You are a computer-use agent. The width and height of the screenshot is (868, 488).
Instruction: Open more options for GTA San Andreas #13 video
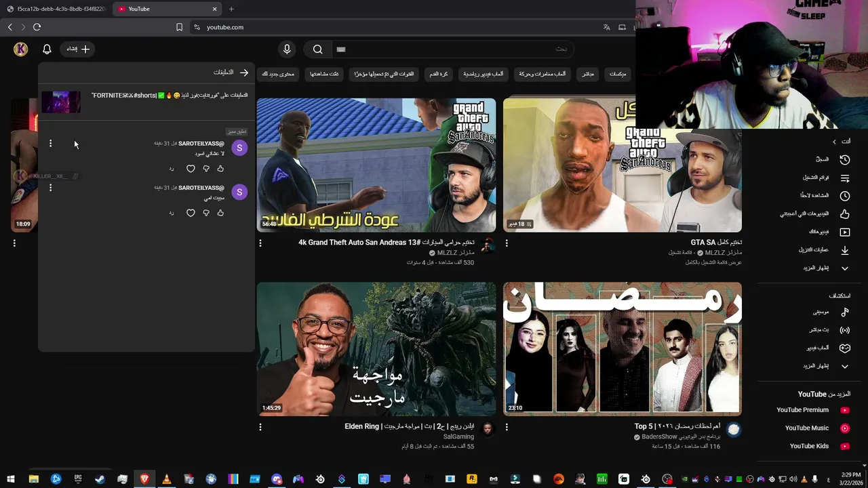260,243
